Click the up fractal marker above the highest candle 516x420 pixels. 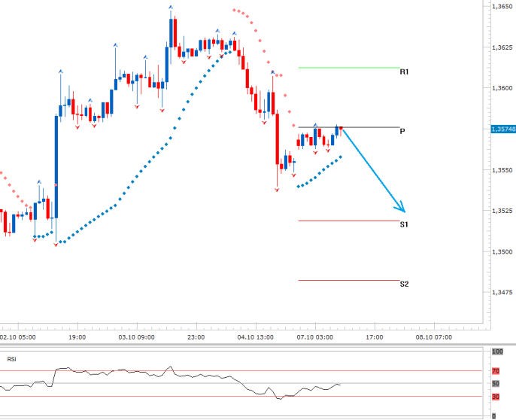[x=171, y=7]
